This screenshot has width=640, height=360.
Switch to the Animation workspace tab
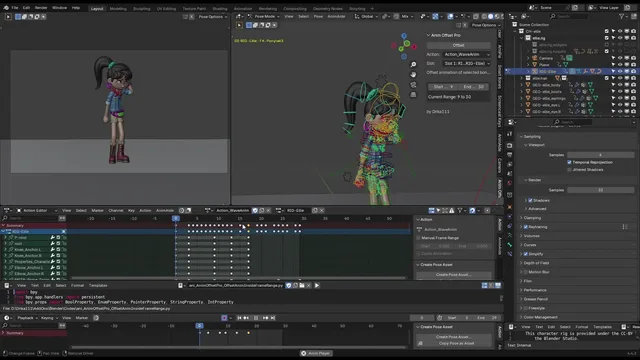point(243,9)
